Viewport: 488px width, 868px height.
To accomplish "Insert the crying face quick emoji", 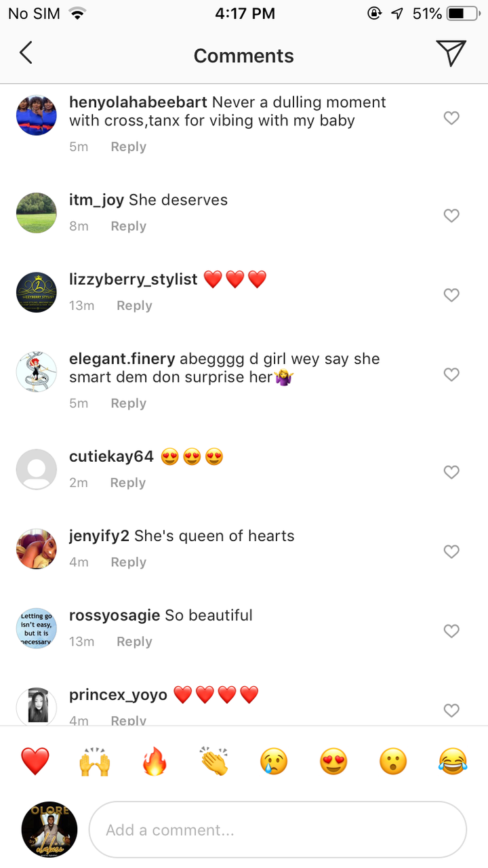I will tap(274, 761).
